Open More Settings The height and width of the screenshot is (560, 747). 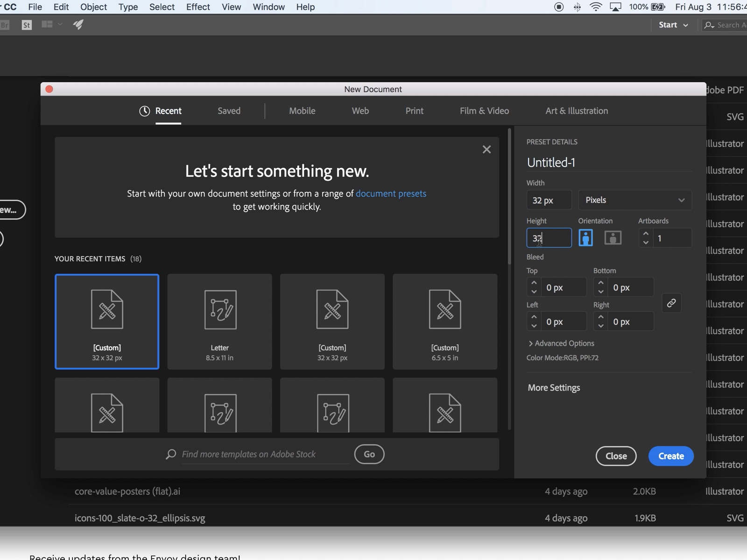coord(554,388)
